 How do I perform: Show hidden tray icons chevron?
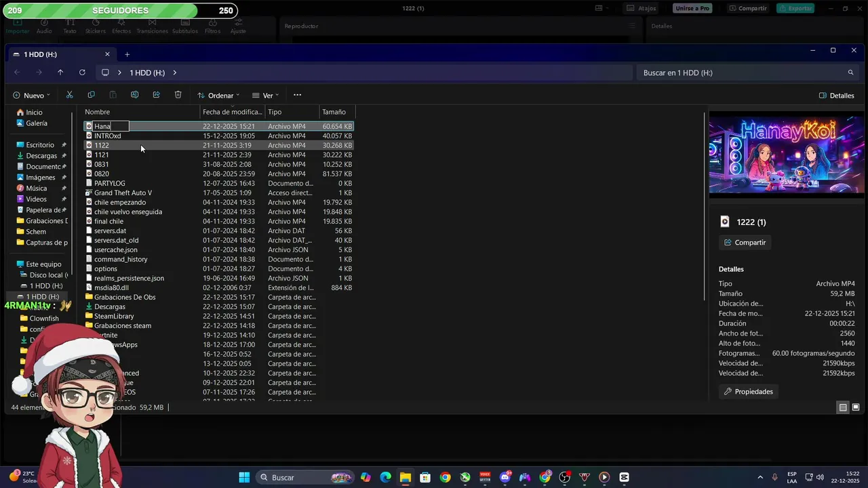coord(759,477)
